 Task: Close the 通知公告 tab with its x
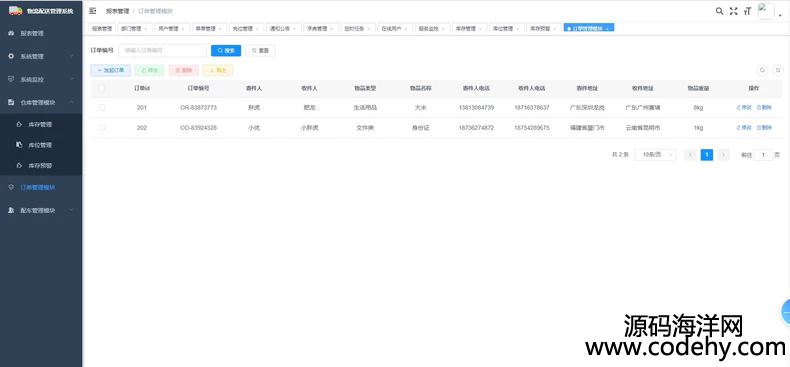point(295,29)
